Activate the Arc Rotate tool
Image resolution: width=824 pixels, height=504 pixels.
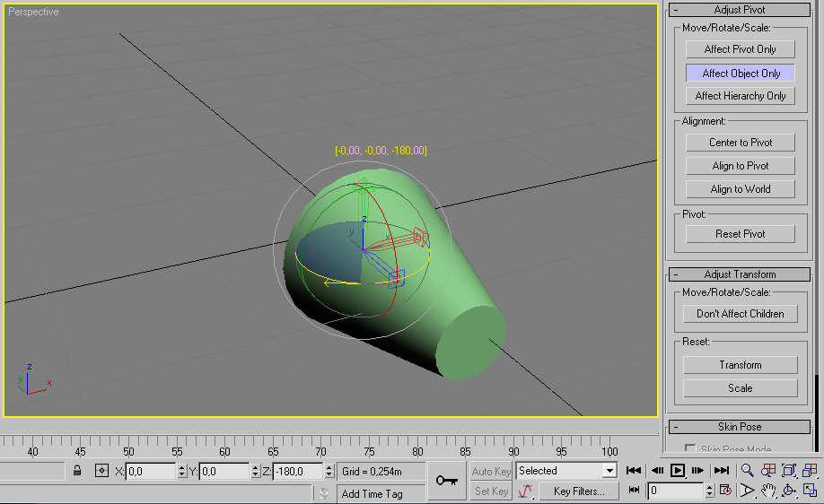pos(789,491)
